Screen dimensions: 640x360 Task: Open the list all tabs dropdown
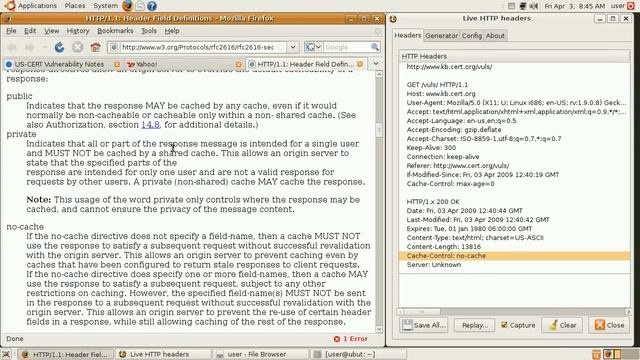376,64
